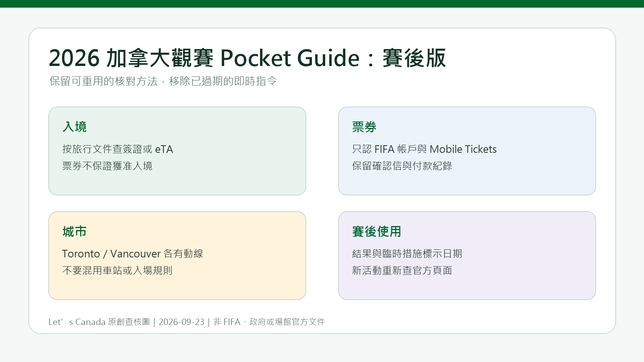
Task: Click the subtitle "保留可重用的核對方法，移除已過期的即時指令"
Action: coord(163,81)
